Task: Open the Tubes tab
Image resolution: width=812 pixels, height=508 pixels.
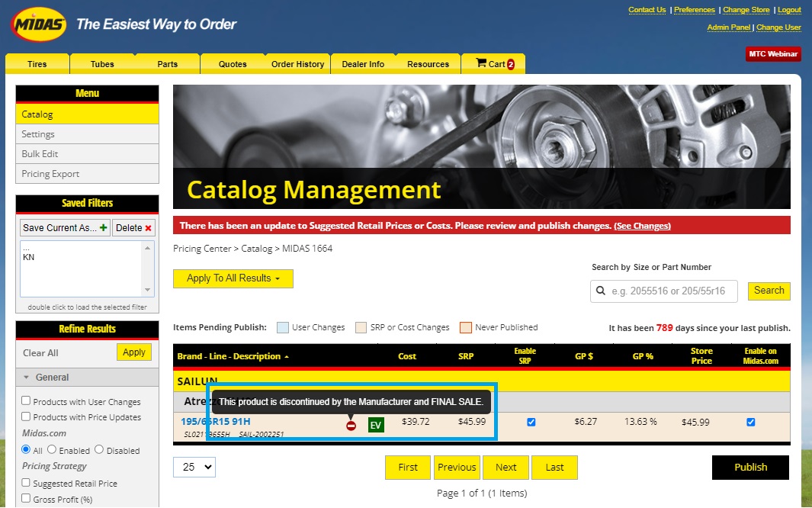Action: click(102, 64)
